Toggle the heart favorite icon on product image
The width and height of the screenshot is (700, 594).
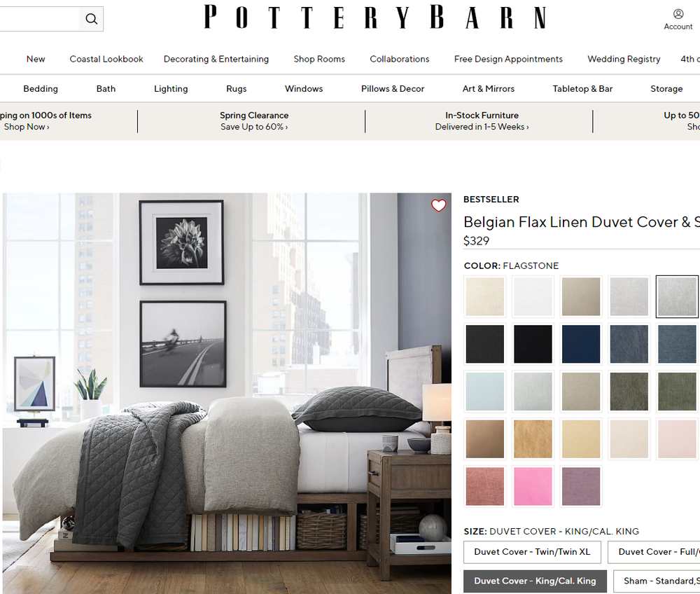click(x=438, y=205)
